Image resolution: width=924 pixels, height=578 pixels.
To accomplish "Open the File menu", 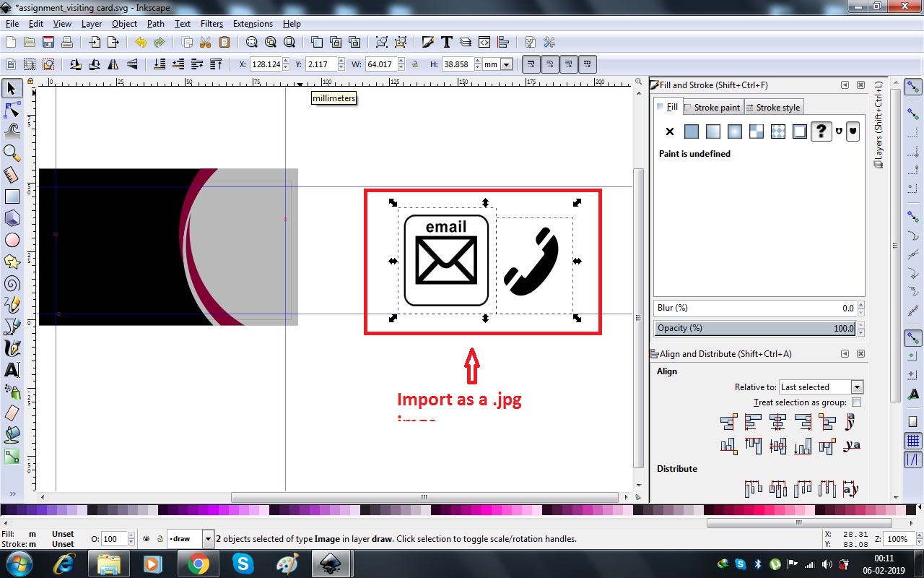I will click(x=12, y=24).
